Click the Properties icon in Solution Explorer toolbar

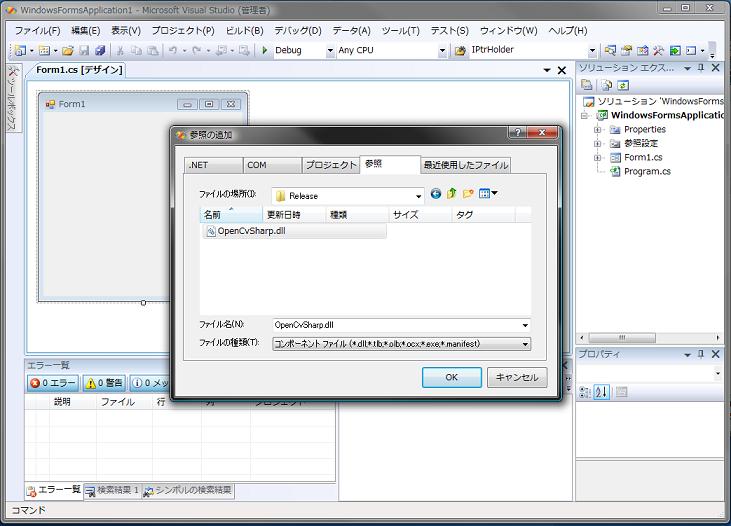[x=587, y=85]
